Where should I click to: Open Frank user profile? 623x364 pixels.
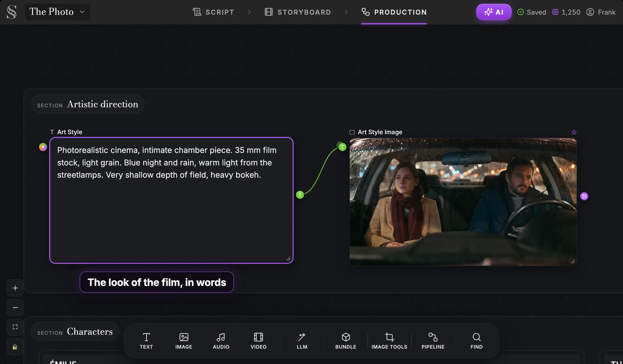point(601,12)
